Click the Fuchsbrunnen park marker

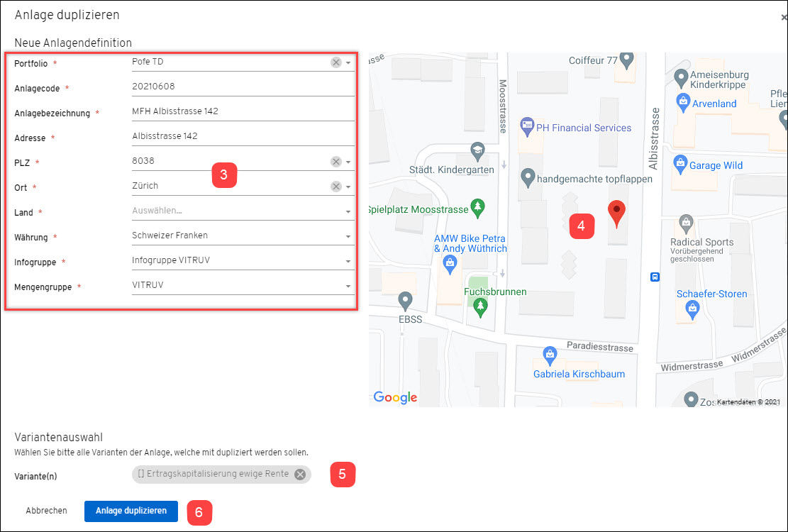pos(480,307)
